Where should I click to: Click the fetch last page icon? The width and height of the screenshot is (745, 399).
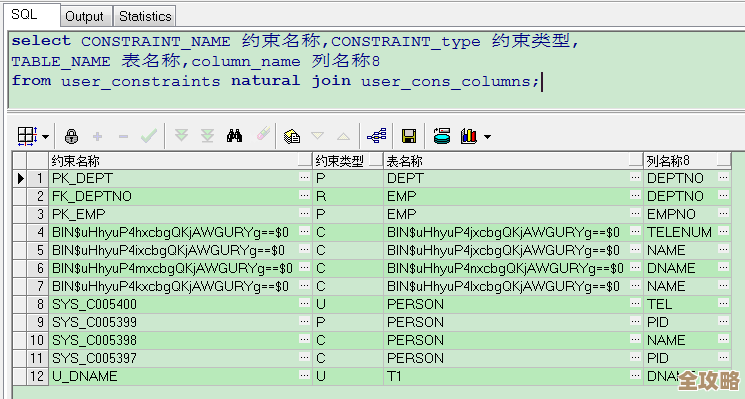pyautogui.click(x=207, y=136)
